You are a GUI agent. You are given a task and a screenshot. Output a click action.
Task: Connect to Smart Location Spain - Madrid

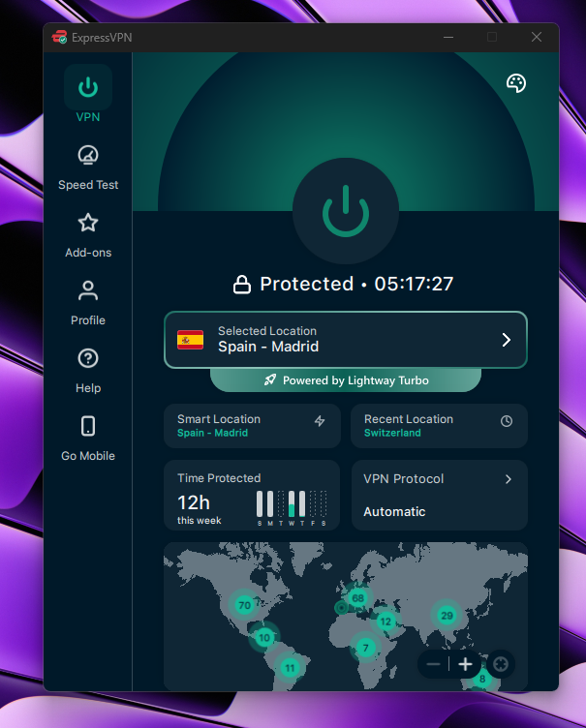tap(252, 426)
